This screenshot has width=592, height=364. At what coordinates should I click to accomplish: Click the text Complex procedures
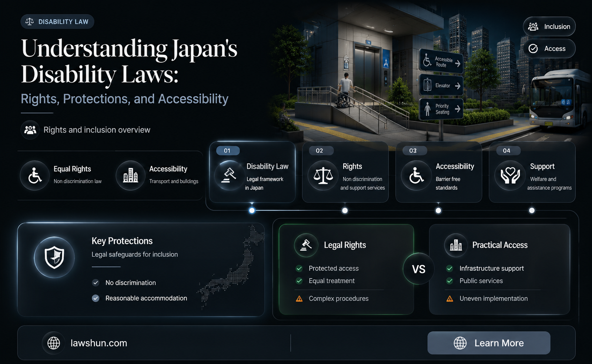click(339, 299)
